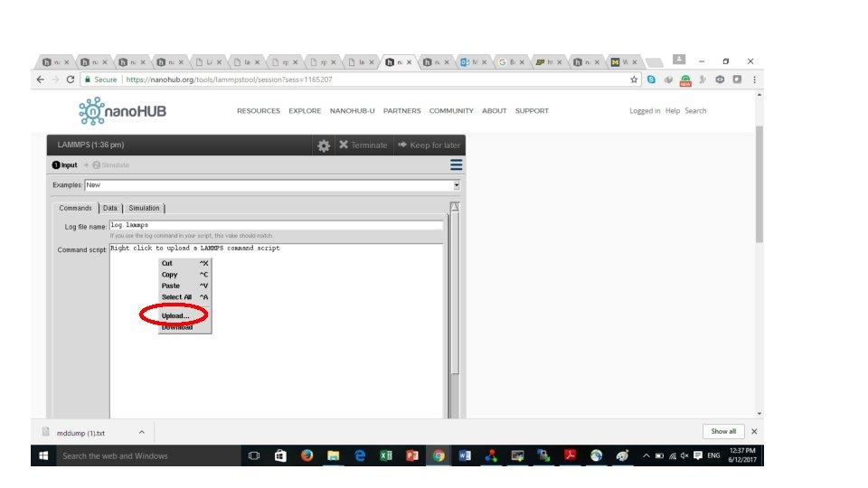Choose Select All in context menu

click(184, 297)
